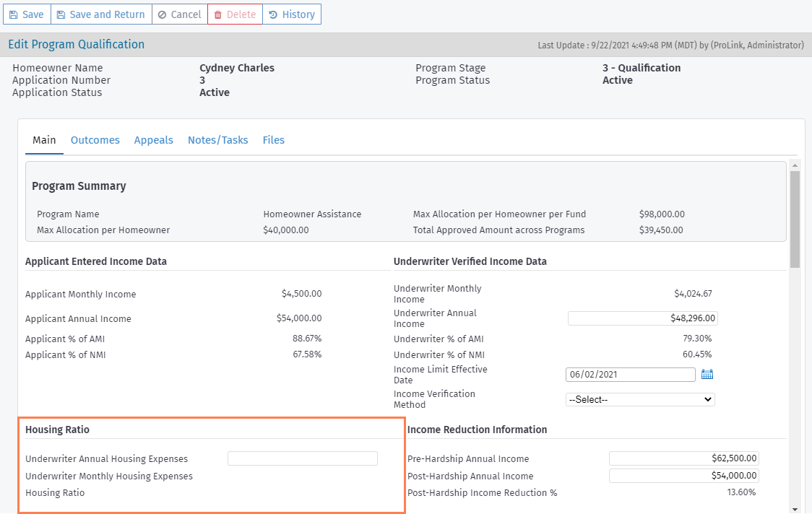Click the Underwriter Annual Housing Expenses field
This screenshot has height=514, width=812.
tap(302, 458)
